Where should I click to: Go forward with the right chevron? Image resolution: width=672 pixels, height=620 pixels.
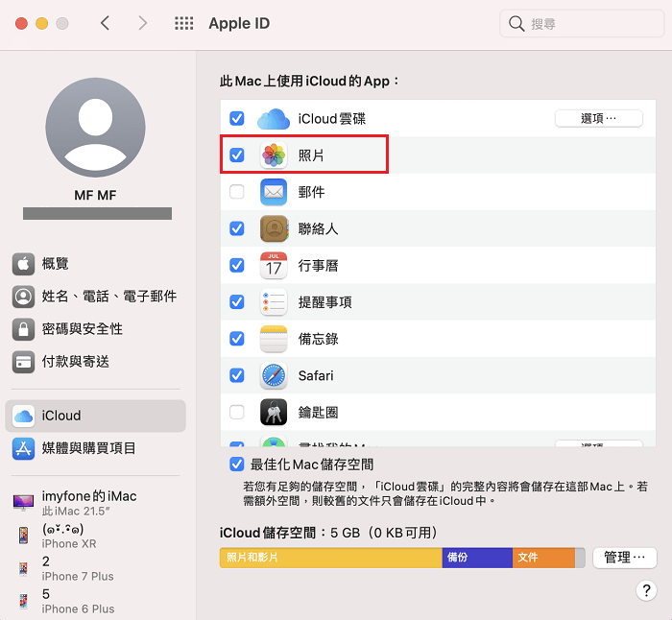pyautogui.click(x=143, y=23)
